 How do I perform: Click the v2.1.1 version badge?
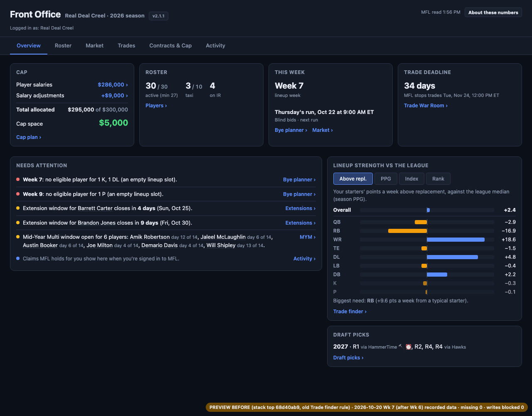[x=158, y=16]
